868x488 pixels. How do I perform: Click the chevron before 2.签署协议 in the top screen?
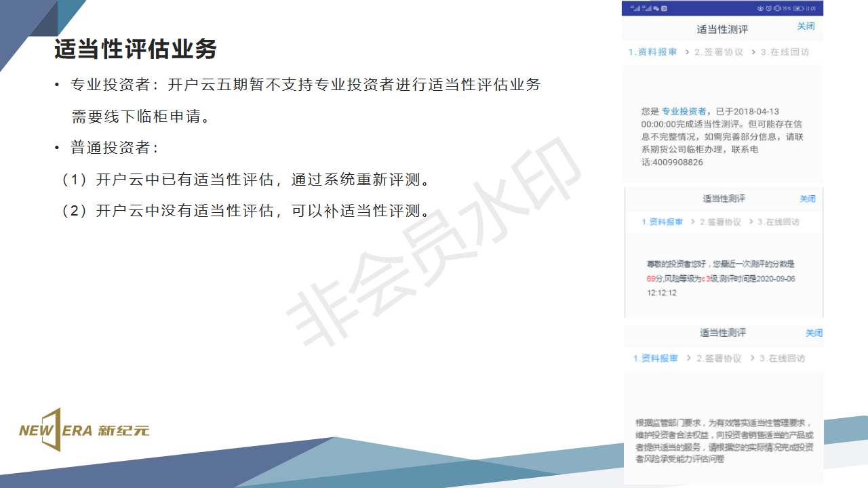[687, 52]
